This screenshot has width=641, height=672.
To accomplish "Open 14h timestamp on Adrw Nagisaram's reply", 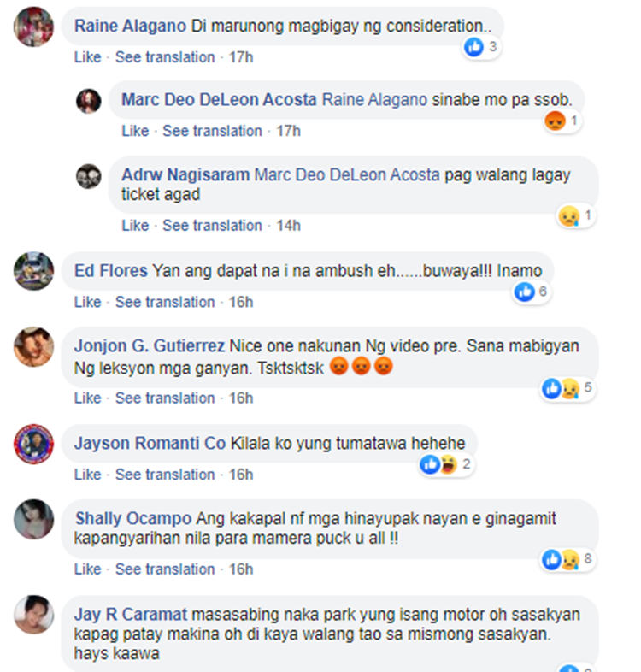I will 288,226.
